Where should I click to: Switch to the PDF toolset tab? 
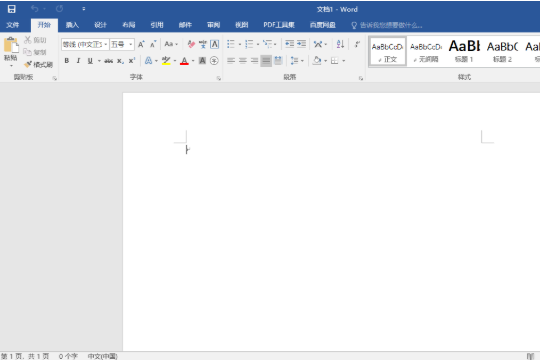coord(279,25)
